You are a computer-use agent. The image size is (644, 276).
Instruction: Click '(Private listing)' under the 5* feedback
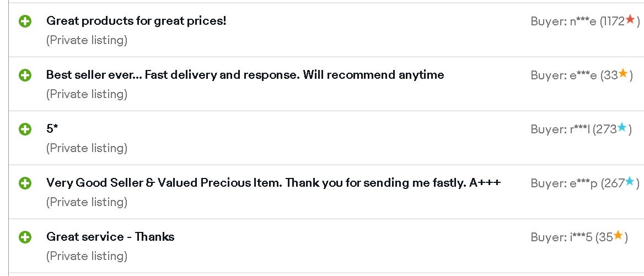(x=87, y=148)
